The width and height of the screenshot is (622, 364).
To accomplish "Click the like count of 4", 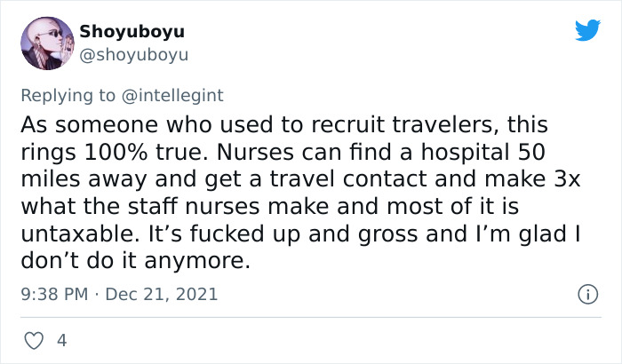I will 60,340.
